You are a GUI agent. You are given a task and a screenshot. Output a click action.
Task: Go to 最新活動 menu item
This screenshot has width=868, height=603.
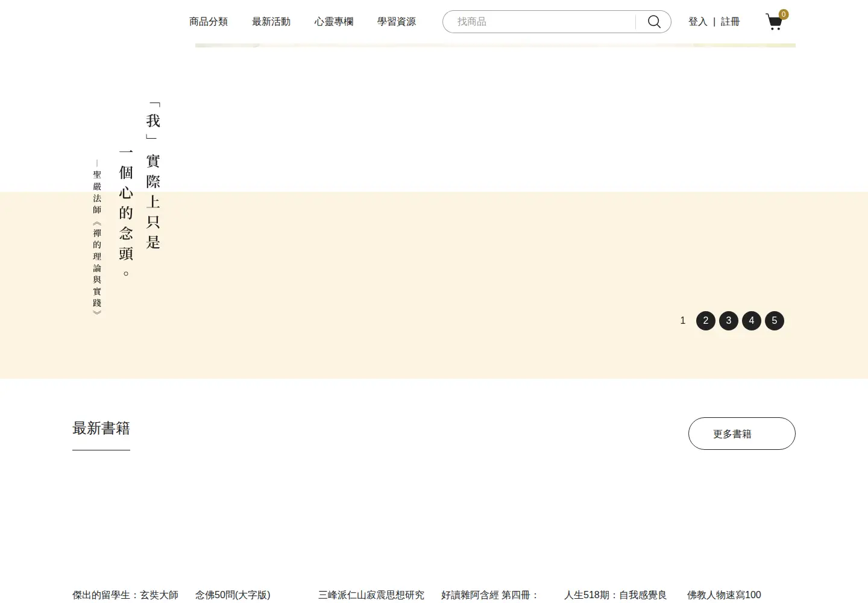[271, 22]
